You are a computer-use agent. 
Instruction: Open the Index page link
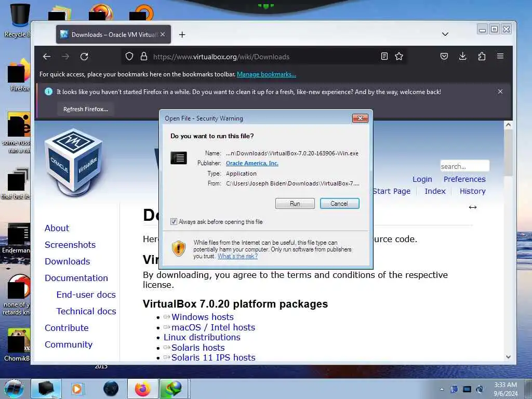pos(435,191)
